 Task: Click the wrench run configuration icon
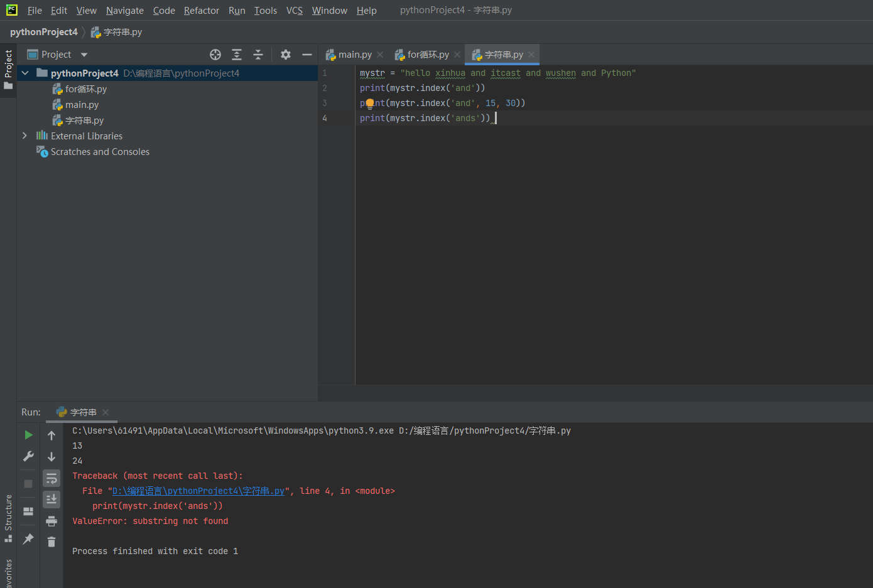28,456
